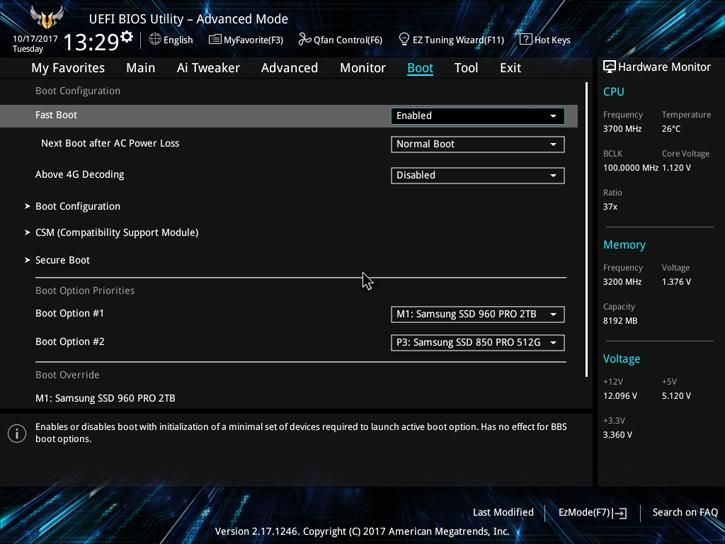The height and width of the screenshot is (544, 725).
Task: Click the settings gear beside the clock
Action: point(126,37)
